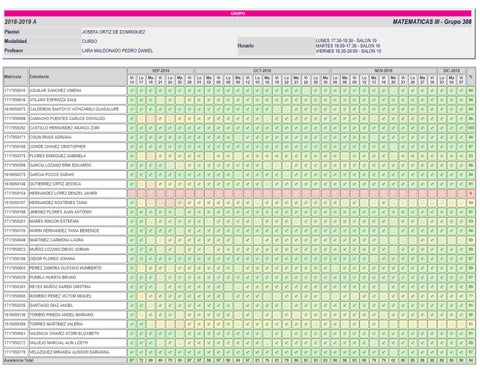
Task: Check Santiago Diaz Angel Ma 18 attendance box
Action: [x=151, y=305]
